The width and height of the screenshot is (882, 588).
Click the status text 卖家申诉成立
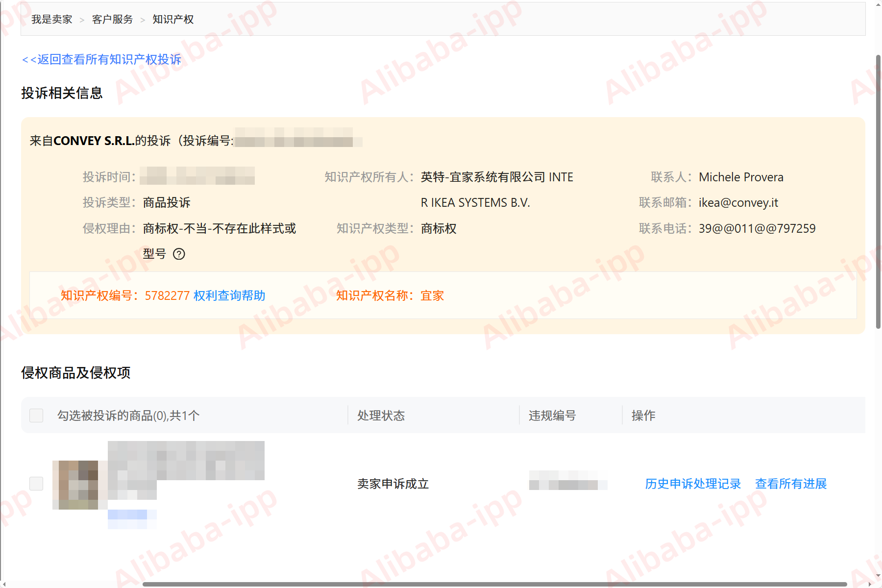tap(393, 484)
